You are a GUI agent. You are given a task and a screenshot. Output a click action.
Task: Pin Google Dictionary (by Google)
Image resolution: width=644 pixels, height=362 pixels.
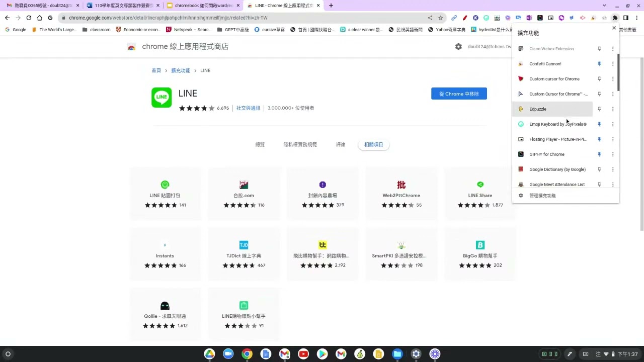click(x=599, y=169)
